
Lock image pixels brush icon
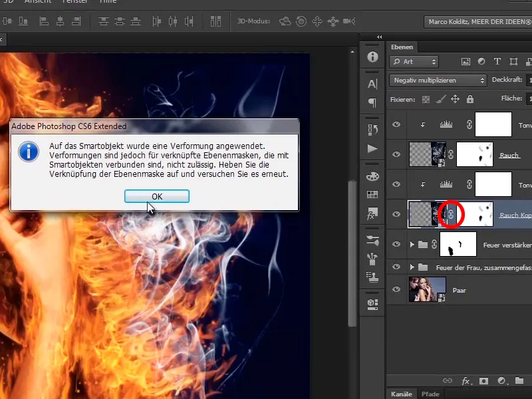pyautogui.click(x=440, y=99)
